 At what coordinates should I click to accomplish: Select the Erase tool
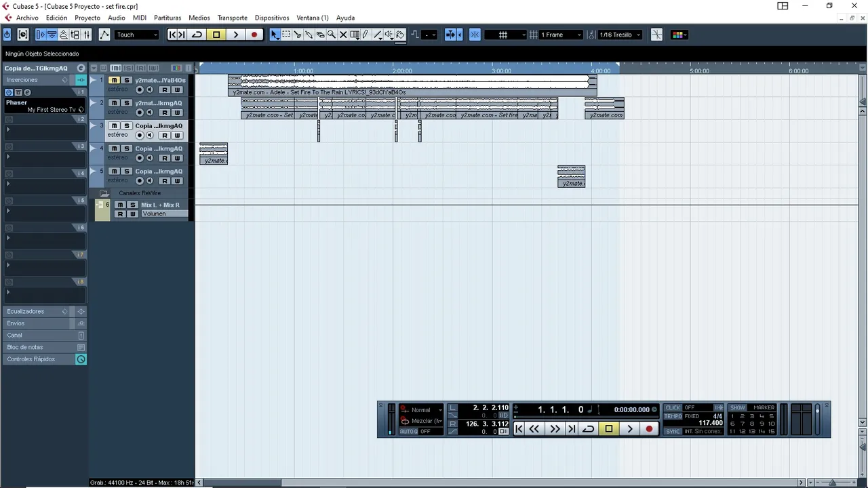pyautogui.click(x=320, y=35)
